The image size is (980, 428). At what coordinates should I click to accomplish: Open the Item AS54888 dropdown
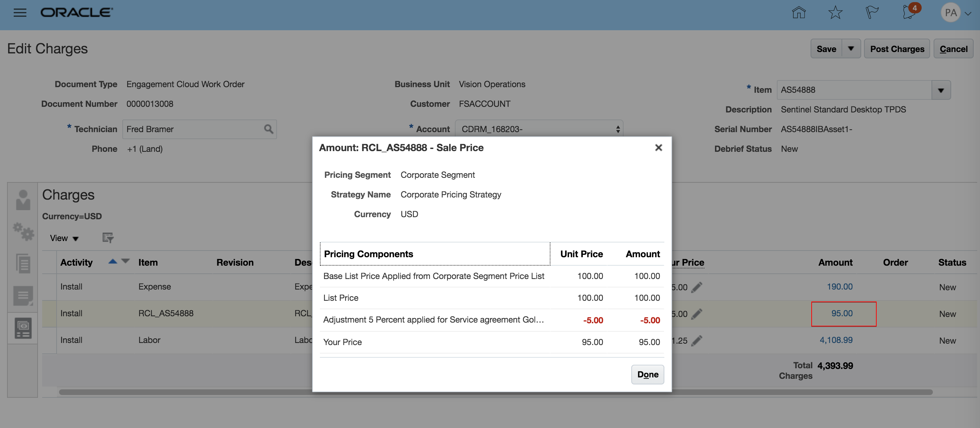coord(941,90)
